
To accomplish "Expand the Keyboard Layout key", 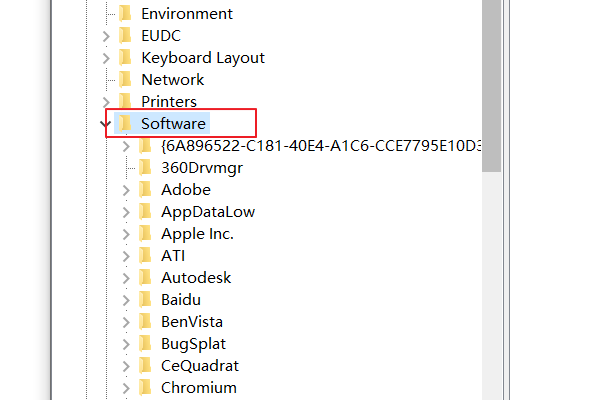I will 106,58.
